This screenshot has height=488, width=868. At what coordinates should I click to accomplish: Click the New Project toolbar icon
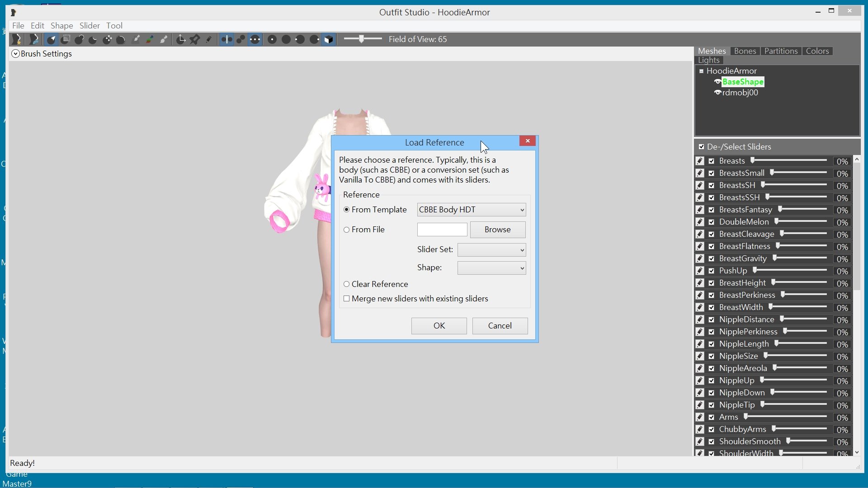17,40
